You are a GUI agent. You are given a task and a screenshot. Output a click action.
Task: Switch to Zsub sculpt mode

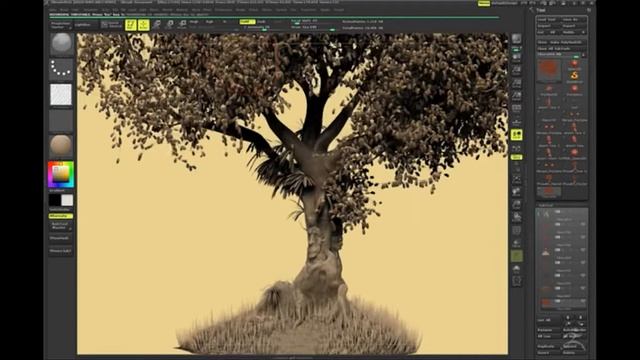coord(262,22)
